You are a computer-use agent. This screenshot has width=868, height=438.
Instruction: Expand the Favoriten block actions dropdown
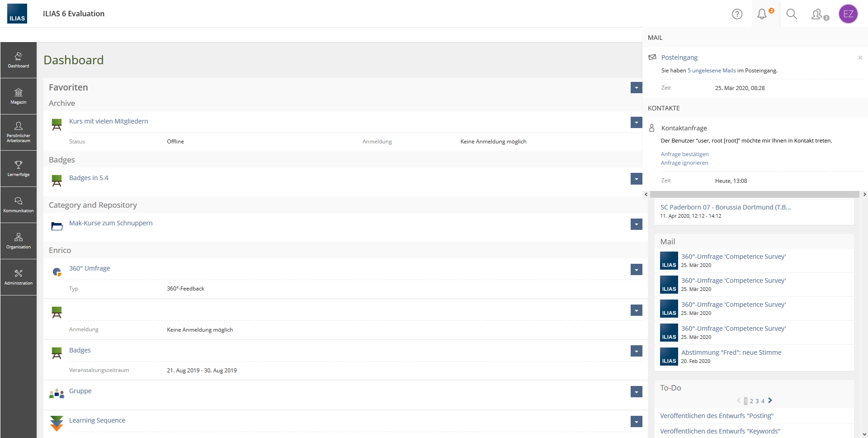tap(636, 88)
